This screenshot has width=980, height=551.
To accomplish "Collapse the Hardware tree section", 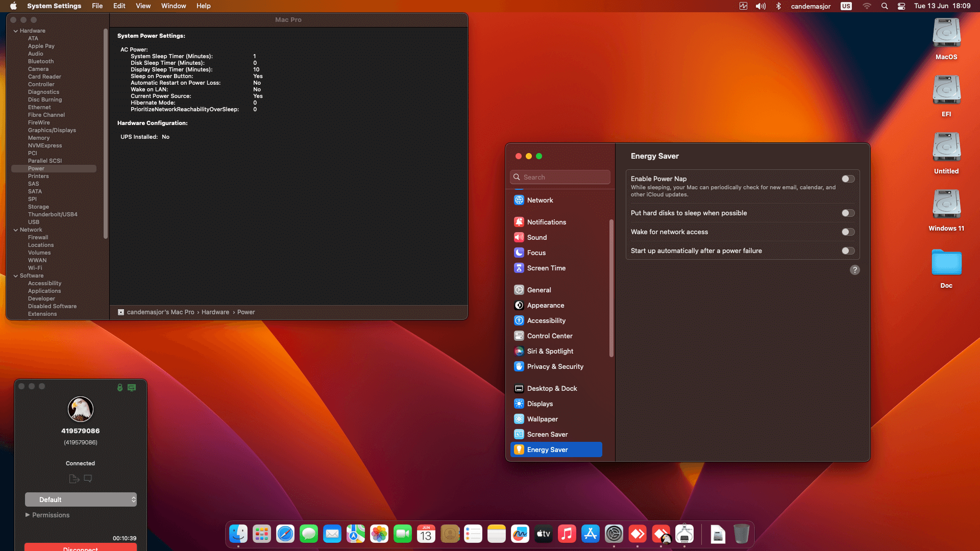I will coord(16,31).
